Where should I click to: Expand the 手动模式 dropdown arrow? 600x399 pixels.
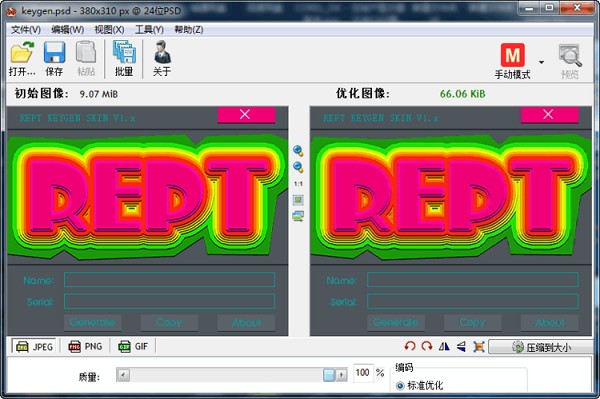[x=541, y=62]
